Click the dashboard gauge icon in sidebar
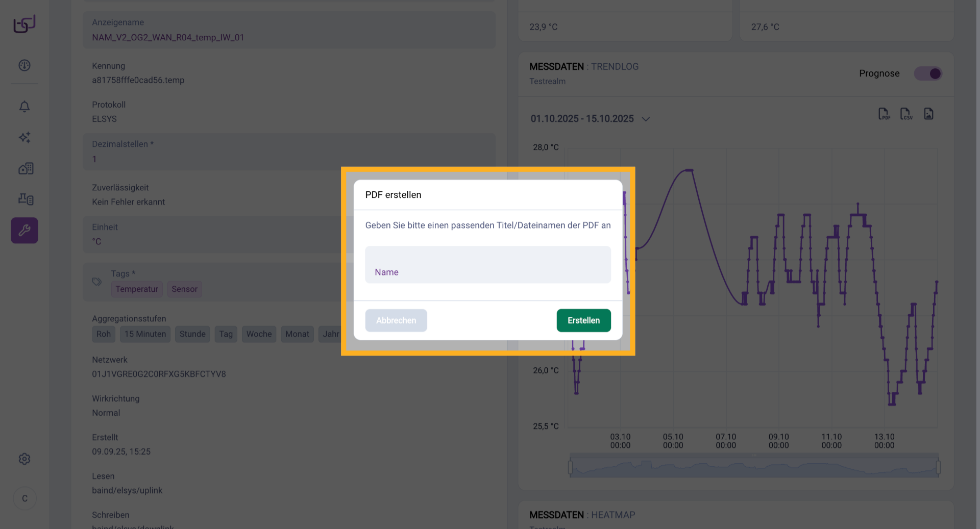Image resolution: width=980 pixels, height=529 pixels. point(24,65)
